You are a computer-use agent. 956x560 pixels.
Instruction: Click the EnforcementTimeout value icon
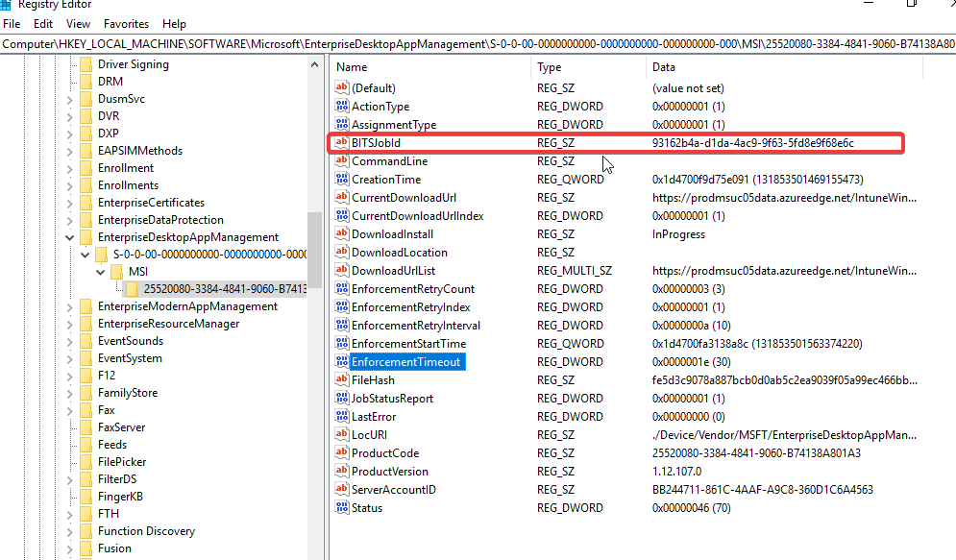pos(341,362)
